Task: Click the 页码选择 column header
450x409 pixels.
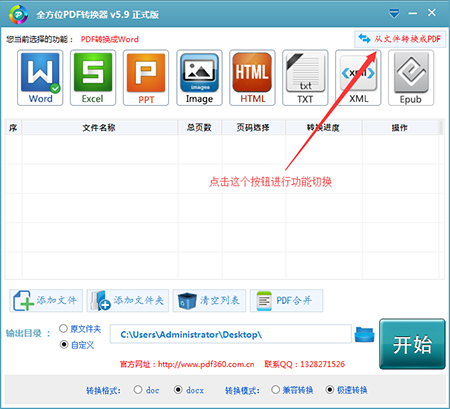Action: click(x=253, y=128)
